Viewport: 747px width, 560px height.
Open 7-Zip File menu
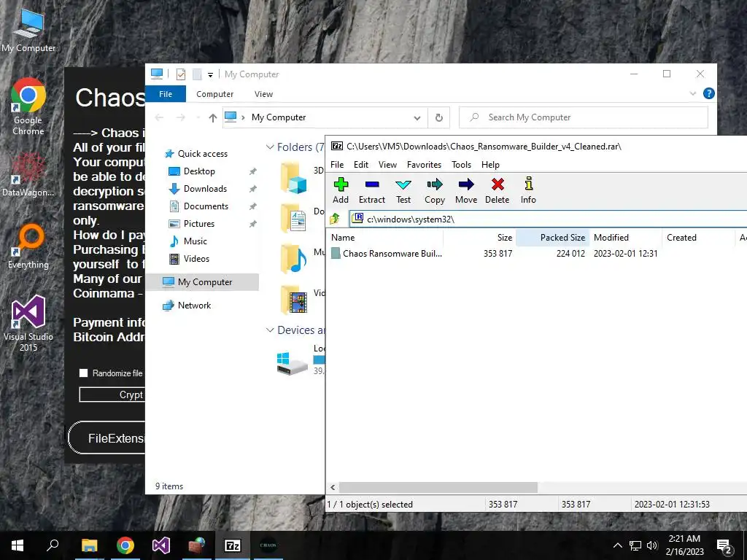pos(337,164)
